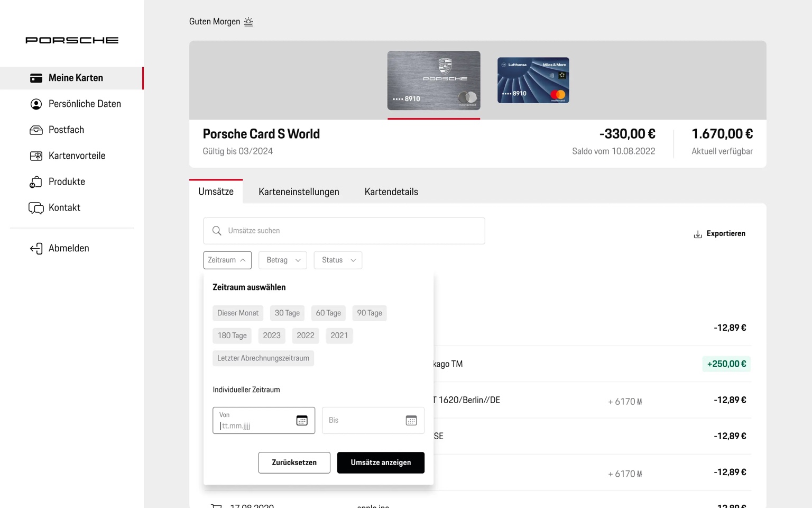Image resolution: width=812 pixels, height=508 pixels.
Task: Collapse the Zeitraum filter dropdown
Action: [227, 260]
